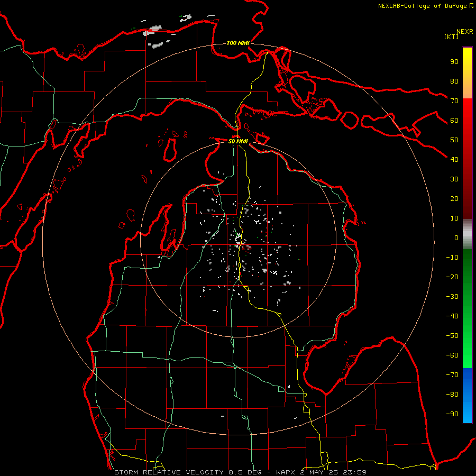Click the Storm Relative Velocity caption at bottom
Image resolution: width=476 pixels, height=476 pixels.
(241, 472)
